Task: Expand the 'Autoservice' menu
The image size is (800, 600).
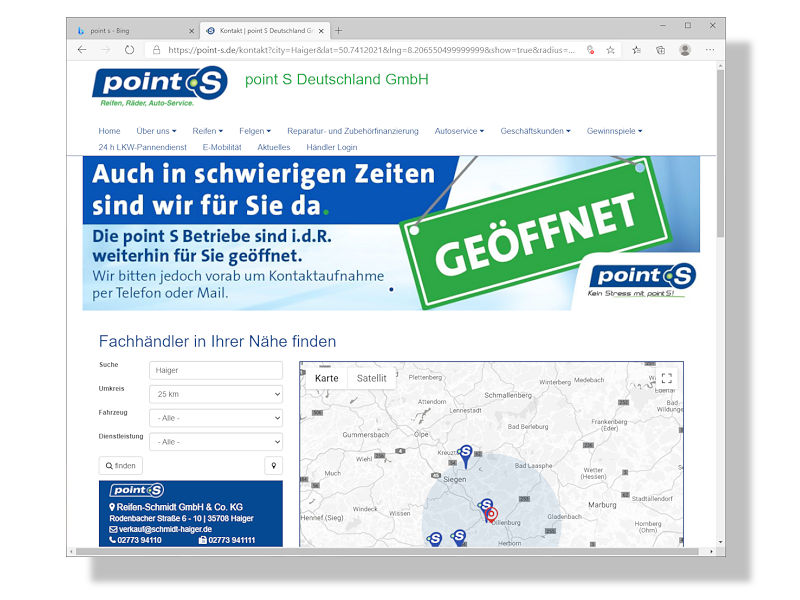Action: point(459,131)
